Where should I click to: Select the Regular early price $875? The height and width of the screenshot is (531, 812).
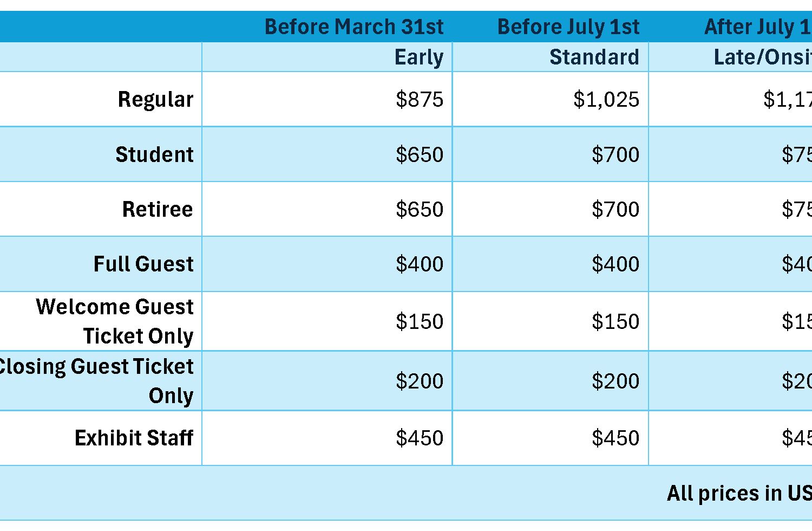[419, 99]
